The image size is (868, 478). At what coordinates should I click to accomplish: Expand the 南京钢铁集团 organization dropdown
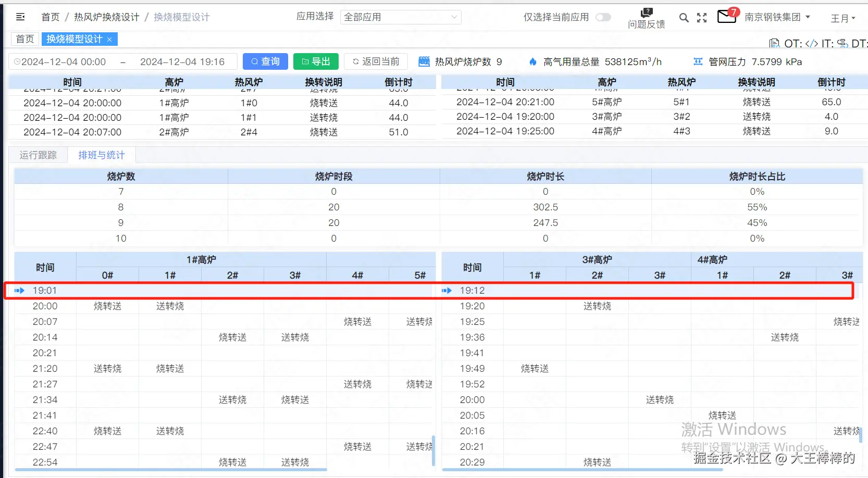point(777,17)
